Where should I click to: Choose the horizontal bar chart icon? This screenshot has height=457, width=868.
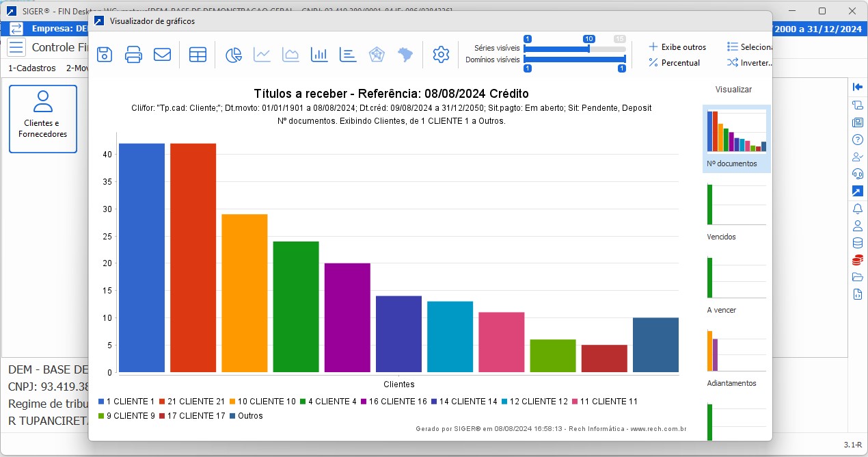[348, 55]
